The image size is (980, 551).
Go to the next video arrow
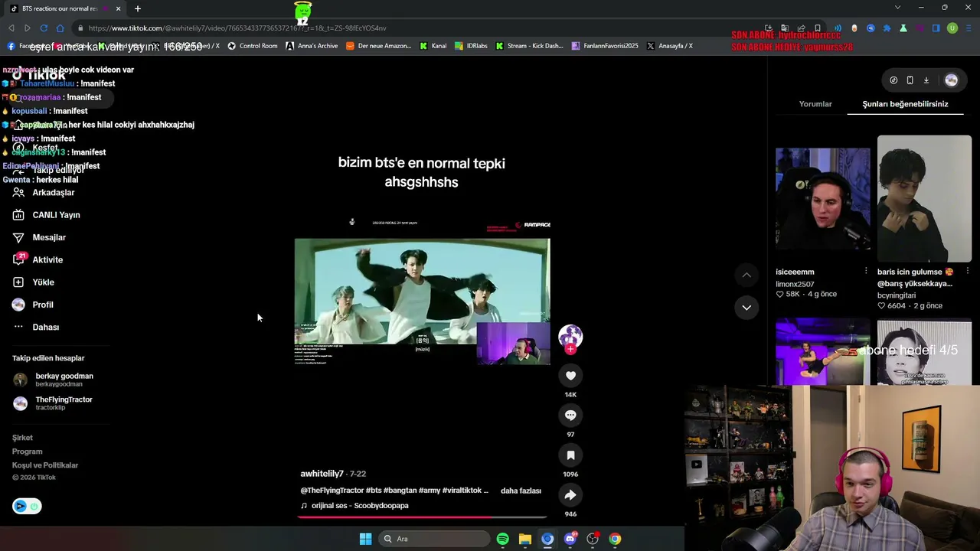tap(746, 308)
